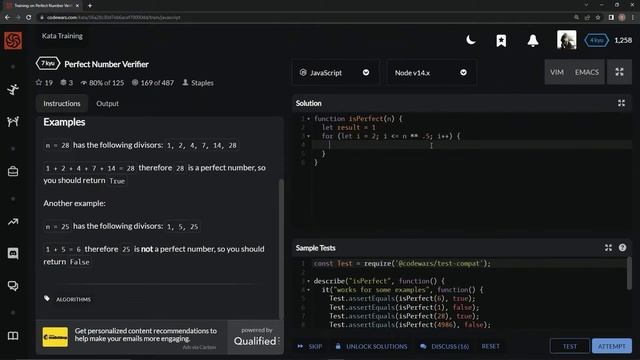Click the Kata Training header text

[62, 36]
